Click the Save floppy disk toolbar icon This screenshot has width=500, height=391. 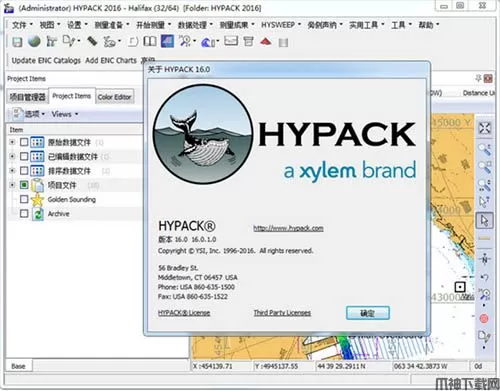pos(17,42)
